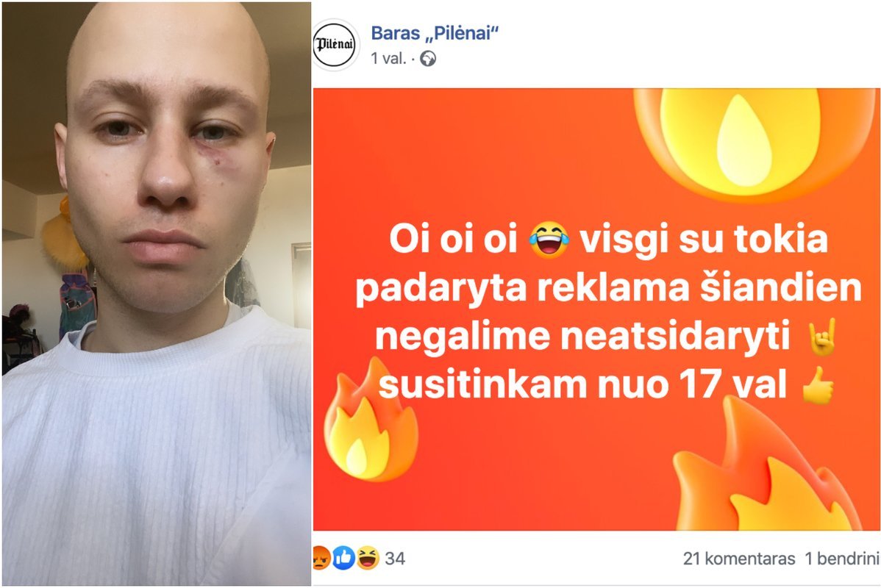Open the "1 bendrini" shares link
Image resolution: width=881 pixels, height=588 pixels.
pyautogui.click(x=842, y=559)
